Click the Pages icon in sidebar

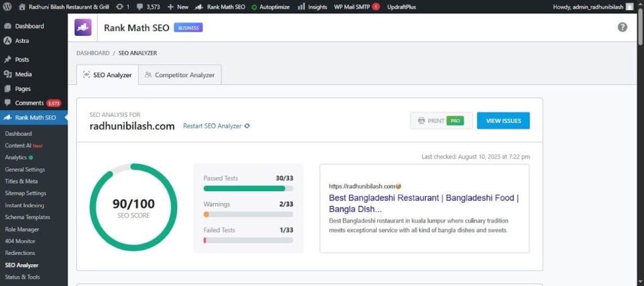[8, 89]
